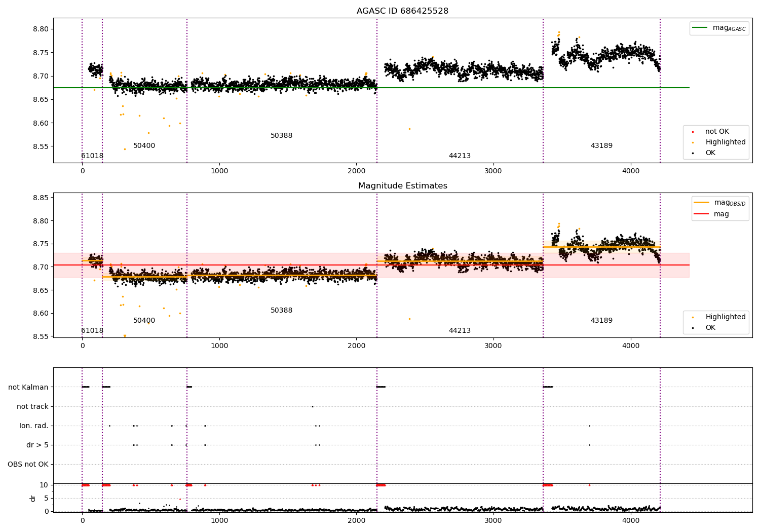
Task: Click obsid label 43189 in Magnitude Estimates plot
Action: click(601, 321)
